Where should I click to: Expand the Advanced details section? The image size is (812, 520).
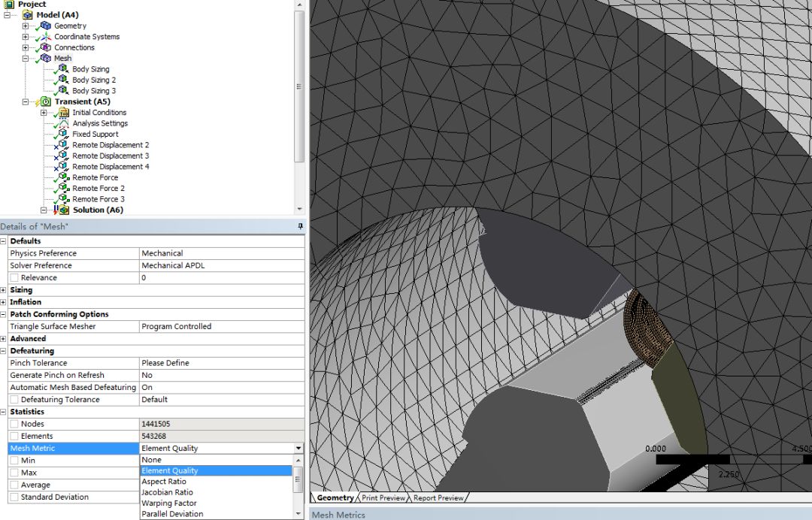click(x=4, y=339)
